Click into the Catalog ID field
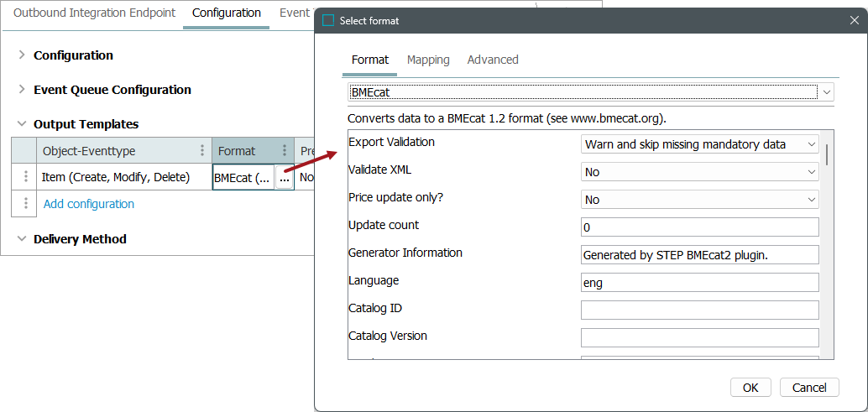 point(699,310)
